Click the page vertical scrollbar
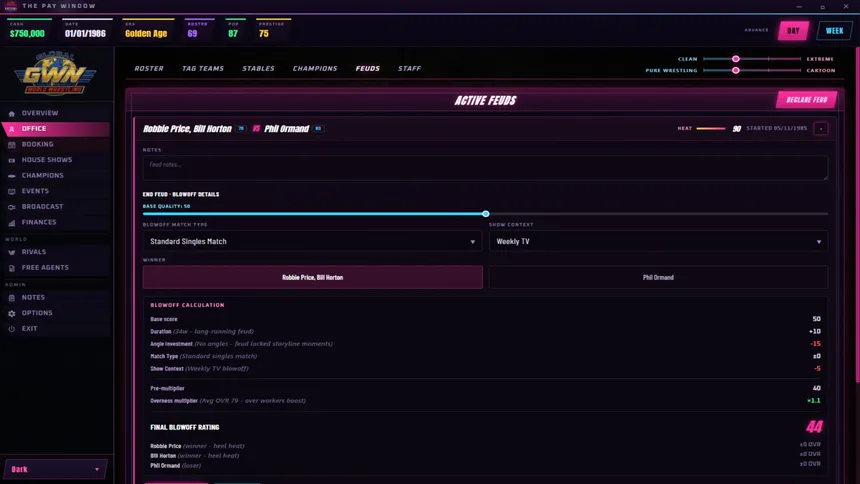 pyautogui.click(x=857, y=214)
